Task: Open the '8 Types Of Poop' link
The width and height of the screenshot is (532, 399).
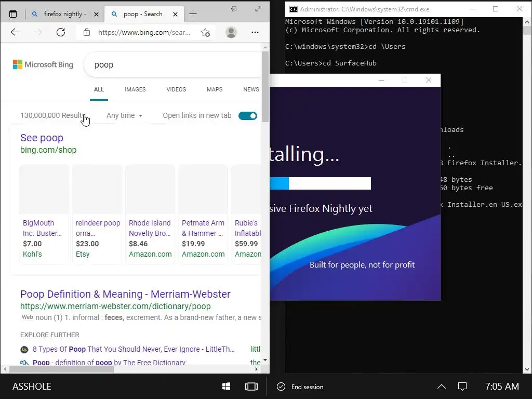Action: point(134,349)
